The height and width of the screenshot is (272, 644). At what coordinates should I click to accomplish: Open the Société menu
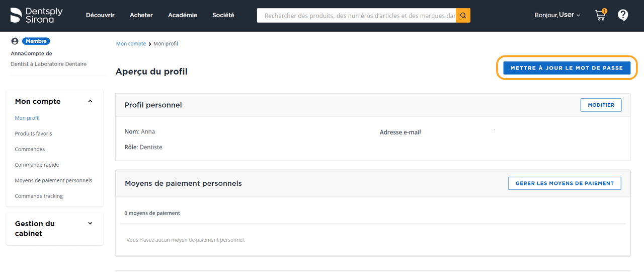tap(223, 15)
